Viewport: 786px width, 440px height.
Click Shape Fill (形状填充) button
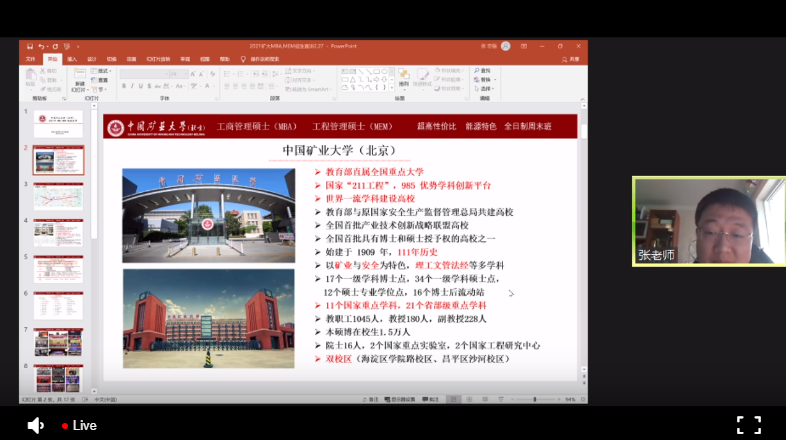(x=448, y=71)
